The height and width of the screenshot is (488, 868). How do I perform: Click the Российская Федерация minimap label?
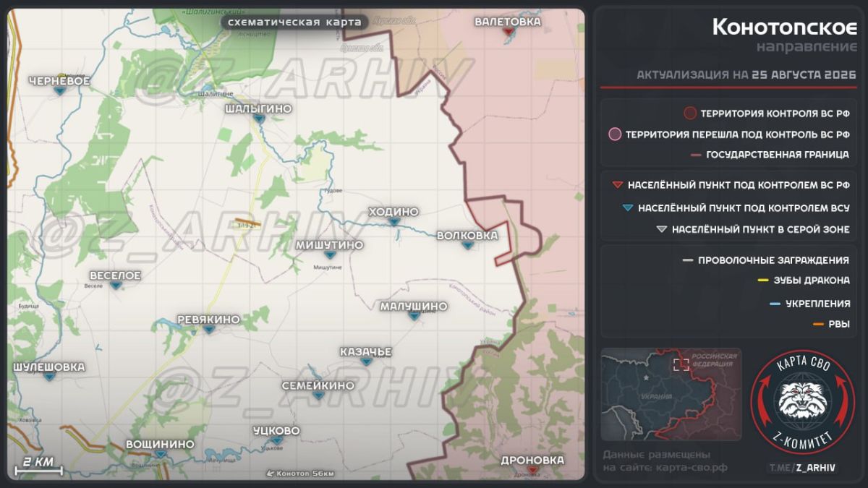click(x=713, y=360)
